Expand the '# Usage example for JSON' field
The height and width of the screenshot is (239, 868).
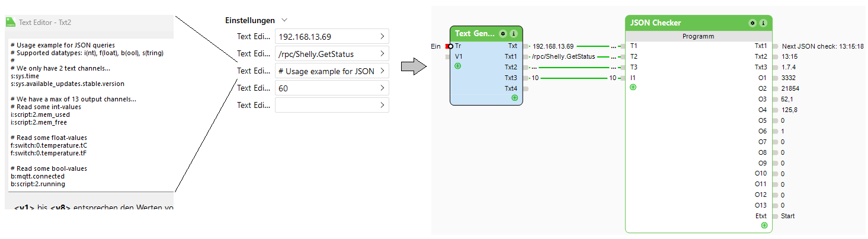[382, 71]
